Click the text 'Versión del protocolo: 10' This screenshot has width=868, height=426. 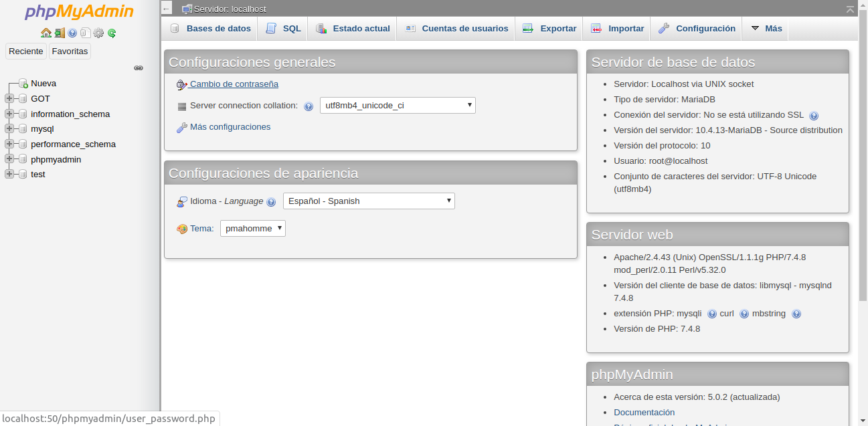click(662, 145)
